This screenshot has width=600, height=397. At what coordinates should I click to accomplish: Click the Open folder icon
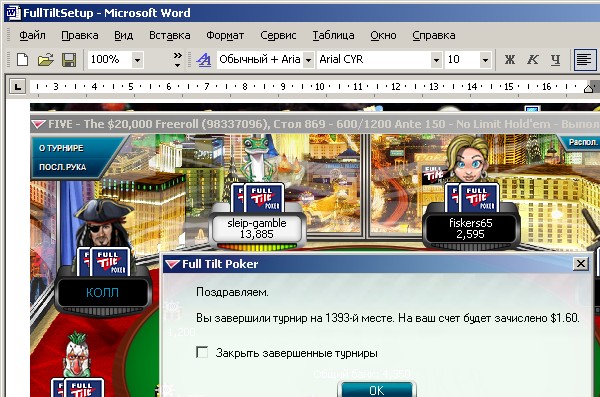[46, 60]
